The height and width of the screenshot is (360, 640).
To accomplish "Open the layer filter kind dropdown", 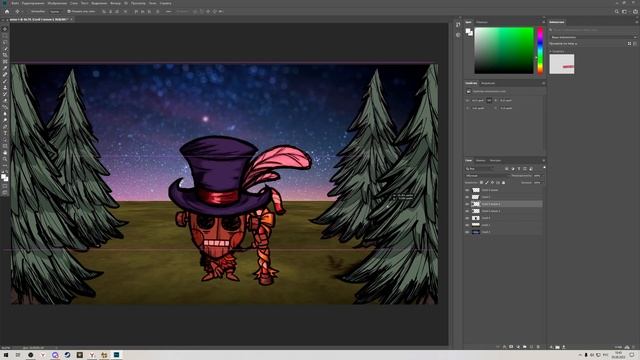I will coord(480,169).
